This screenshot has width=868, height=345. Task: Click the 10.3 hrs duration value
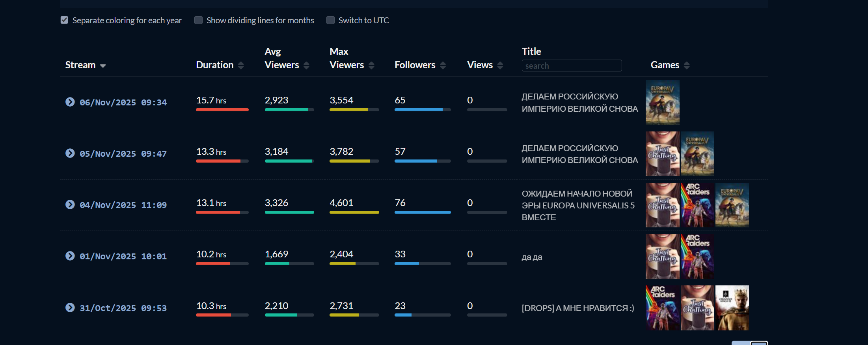211,306
